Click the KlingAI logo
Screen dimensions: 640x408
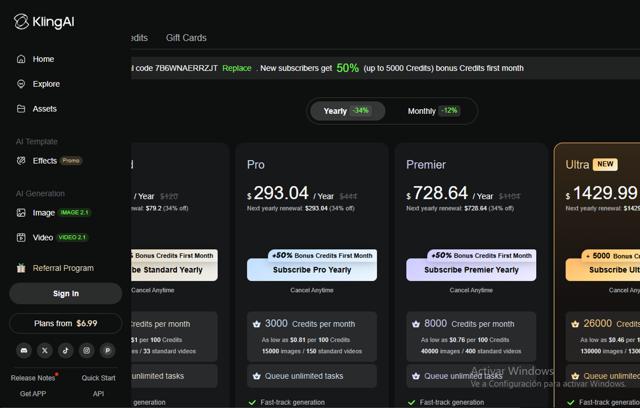pos(44,22)
